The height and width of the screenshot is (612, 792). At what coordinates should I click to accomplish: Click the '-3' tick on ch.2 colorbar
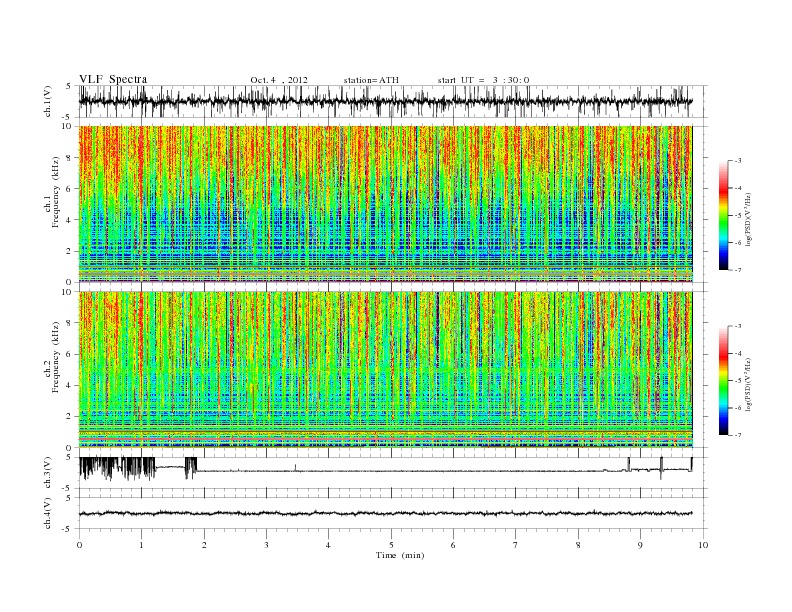tap(737, 326)
